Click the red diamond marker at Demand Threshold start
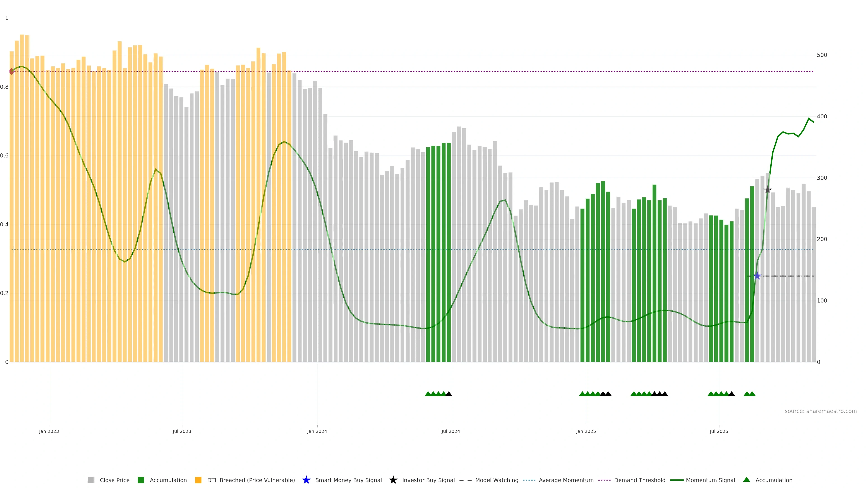868x488 pixels. [x=12, y=71]
